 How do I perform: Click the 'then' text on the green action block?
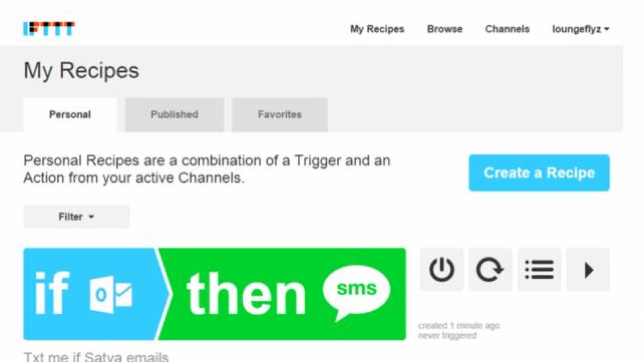pos(246,293)
